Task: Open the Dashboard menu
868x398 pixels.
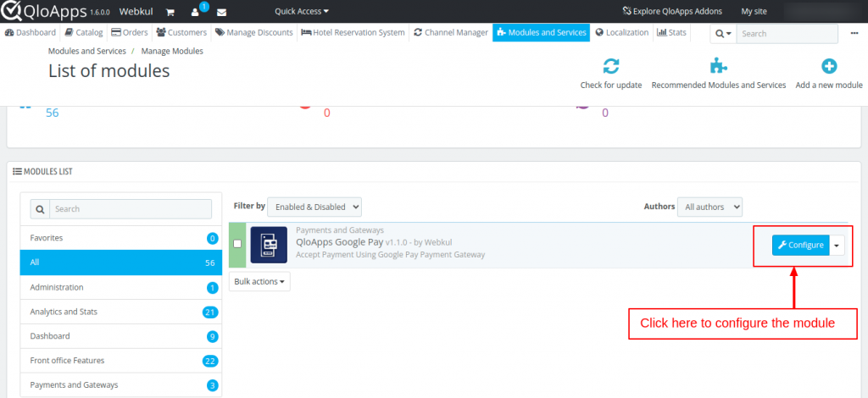Action: coord(31,33)
